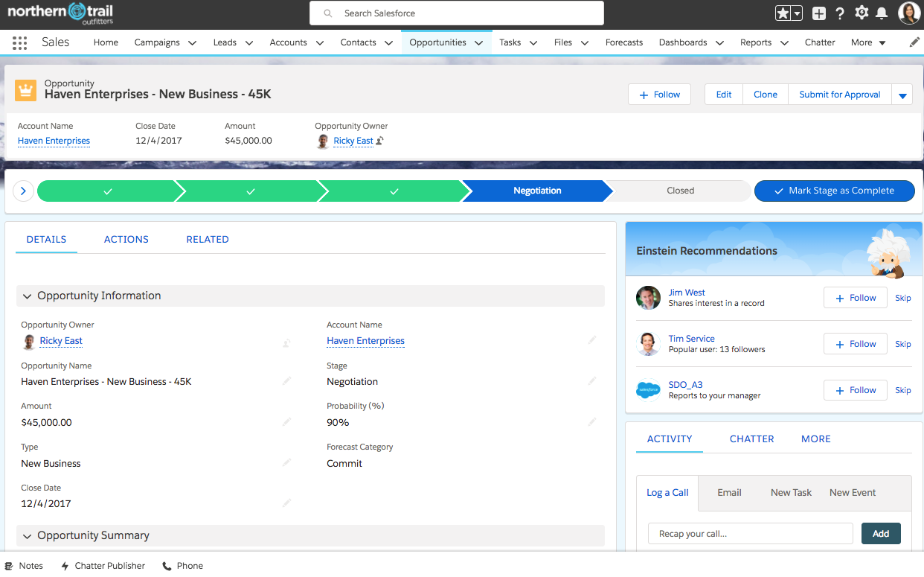Viewport: 924px width, 577px height.
Task: Select the Closed stage in the path
Action: [x=680, y=191]
